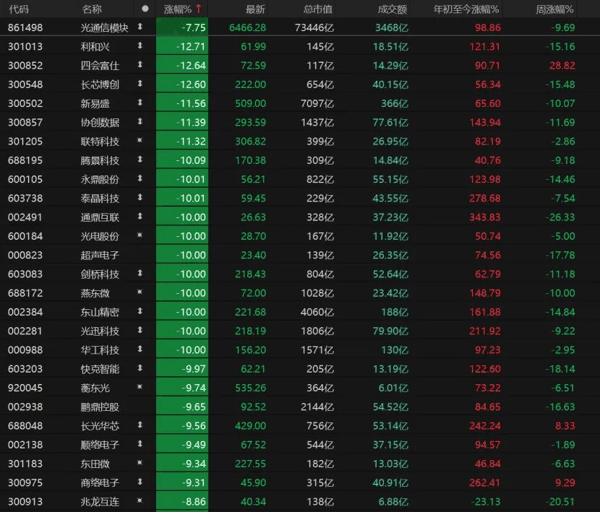This screenshot has width=600, height=512.
Task: Click the marker icon beside 快克智能
Action: point(140,368)
